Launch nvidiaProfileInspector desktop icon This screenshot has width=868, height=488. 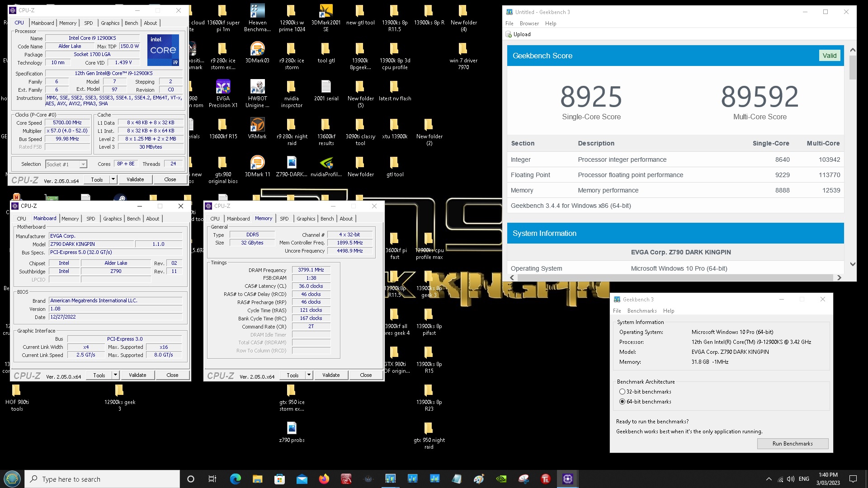(x=326, y=167)
